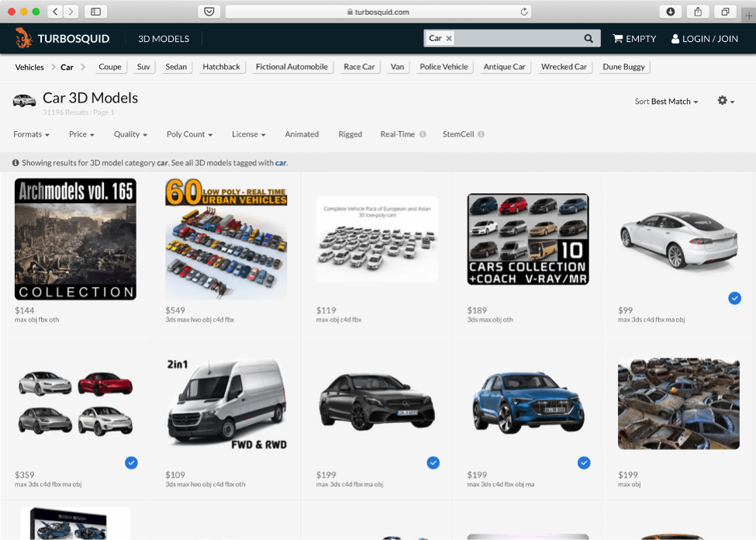Screen dimensions: 756x540
Task: Open the 3D Models menu
Action: tap(164, 38)
